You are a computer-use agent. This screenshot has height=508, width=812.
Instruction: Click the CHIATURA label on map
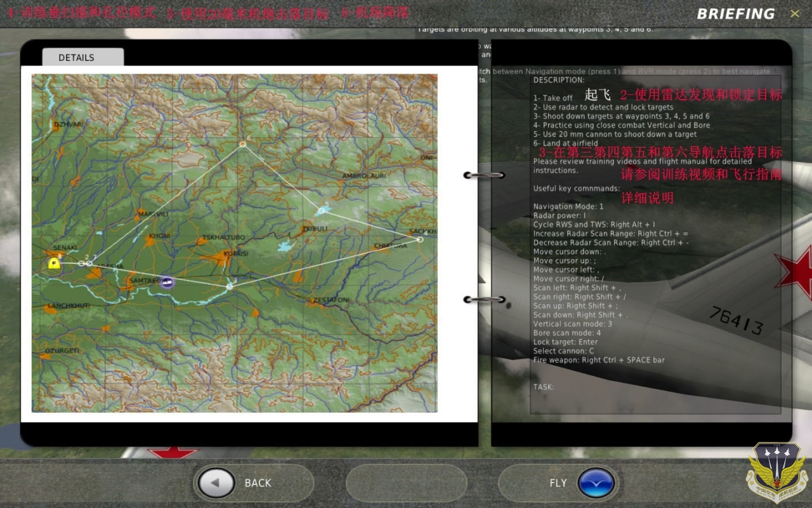[x=390, y=246]
